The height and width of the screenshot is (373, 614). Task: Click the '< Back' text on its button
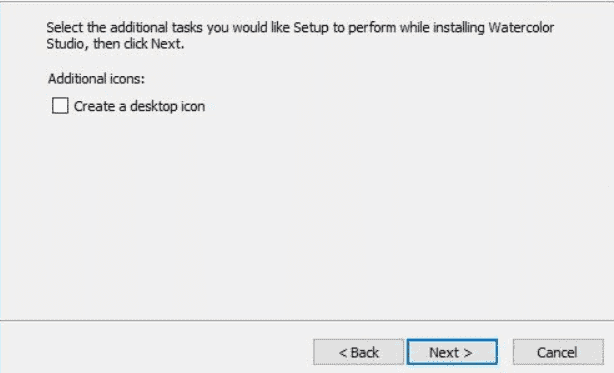pyautogui.click(x=359, y=353)
